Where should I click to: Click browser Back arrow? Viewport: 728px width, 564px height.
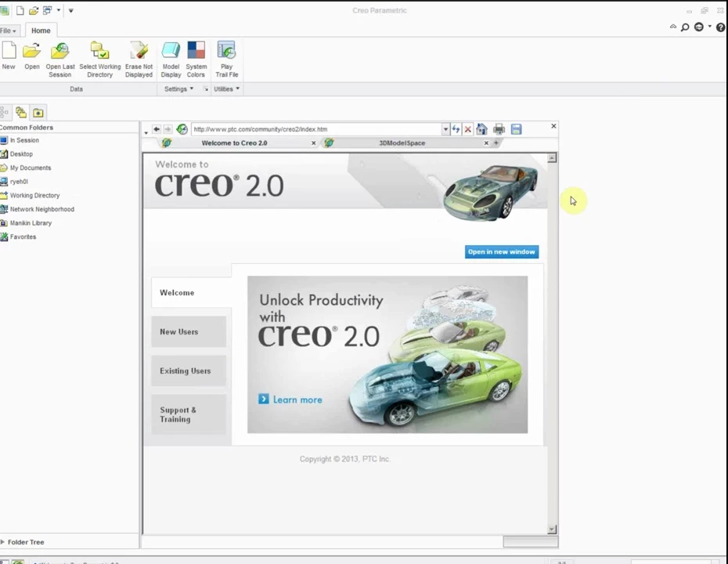click(x=157, y=129)
